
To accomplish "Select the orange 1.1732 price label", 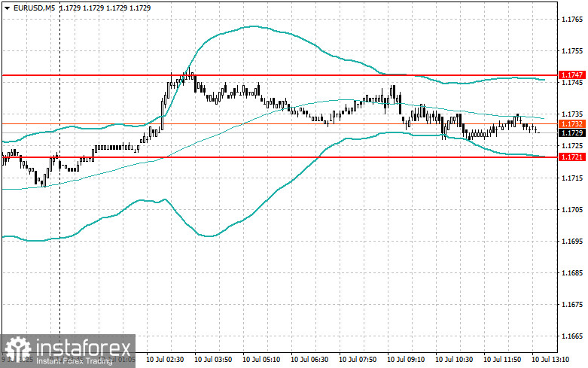I will click(x=572, y=123).
